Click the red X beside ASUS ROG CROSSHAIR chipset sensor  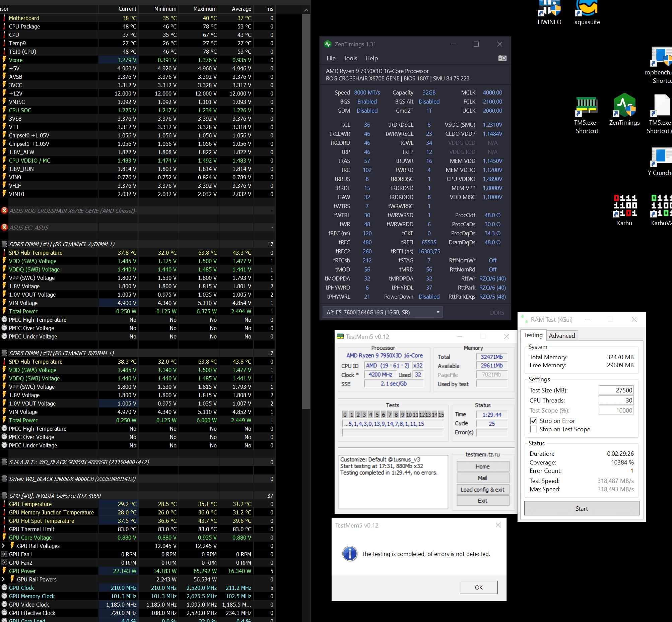click(4, 210)
